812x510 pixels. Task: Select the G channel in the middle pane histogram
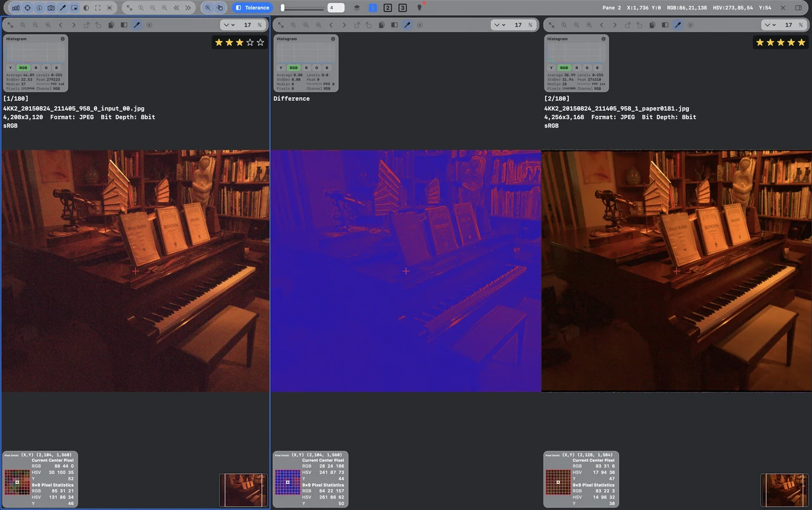click(x=316, y=67)
